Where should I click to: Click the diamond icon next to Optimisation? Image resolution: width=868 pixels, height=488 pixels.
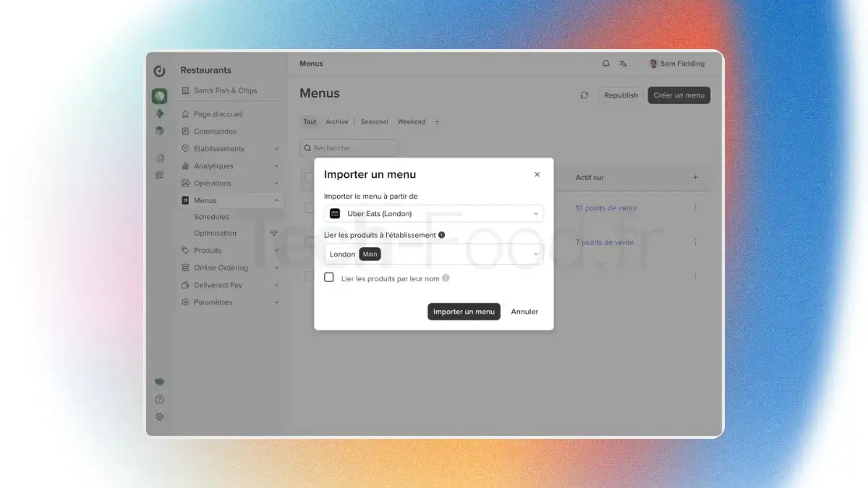click(273, 234)
